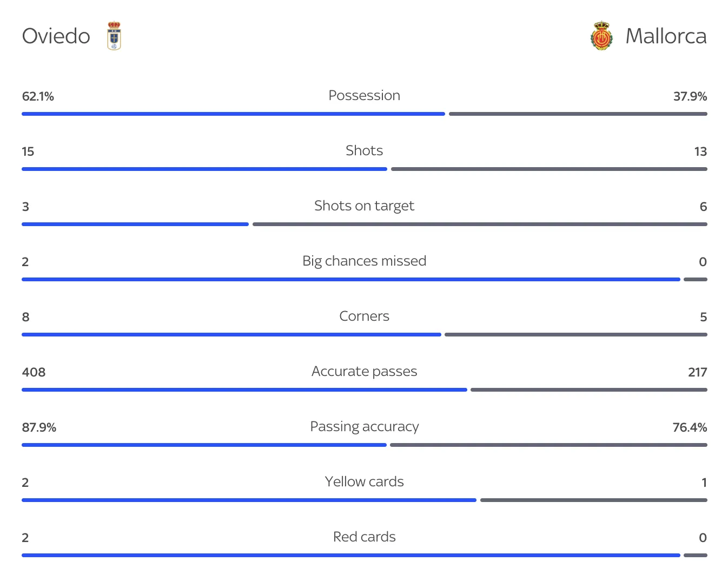Image resolution: width=728 pixels, height=581 pixels.
Task: Click Oviedo's 408 accurate passes value
Action: click(x=34, y=373)
